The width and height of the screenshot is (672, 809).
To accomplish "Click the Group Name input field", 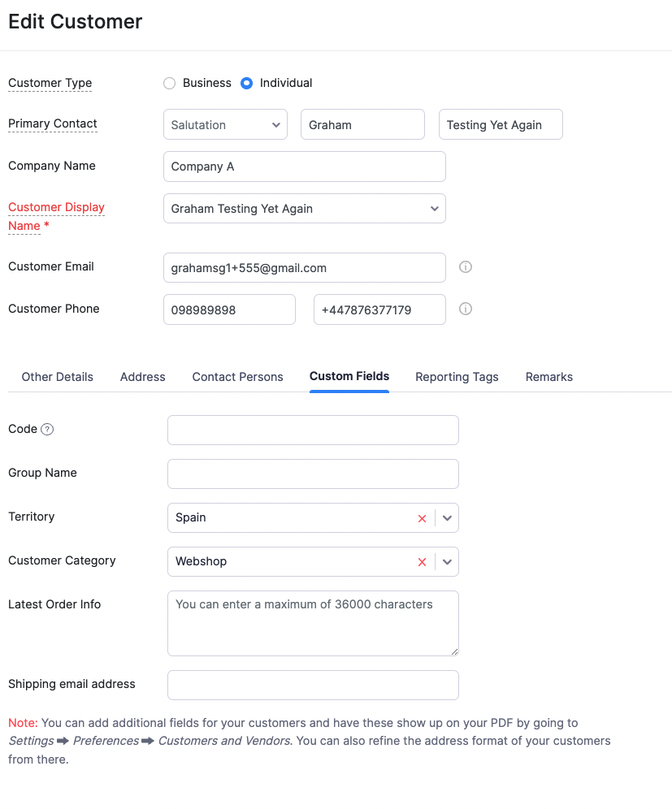I will (313, 474).
